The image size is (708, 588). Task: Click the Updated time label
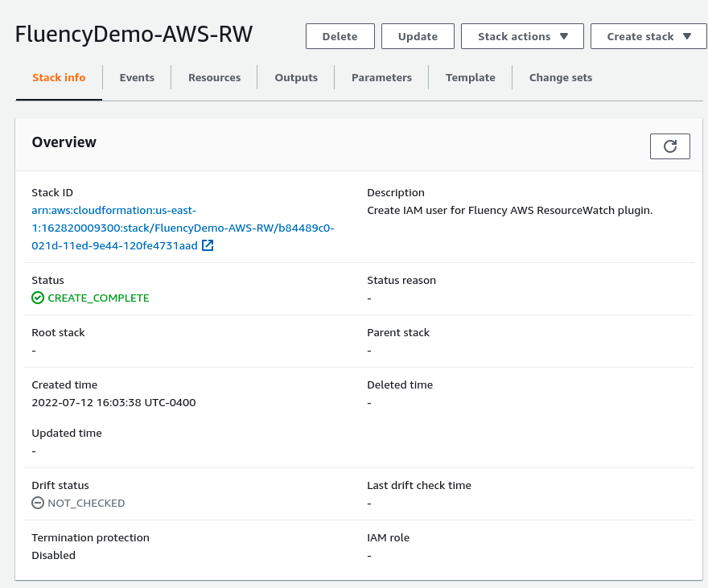(67, 433)
